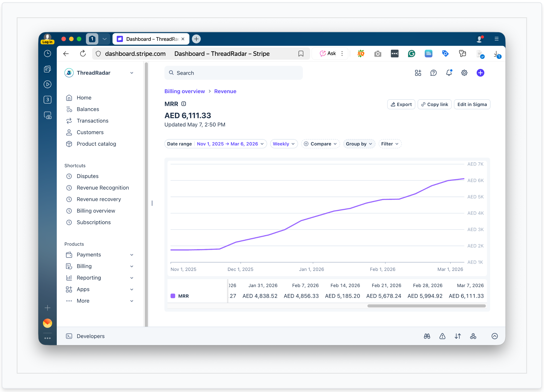Focus the Stripe Search field
Image resolution: width=544 pixels, height=392 pixels.
coord(233,73)
